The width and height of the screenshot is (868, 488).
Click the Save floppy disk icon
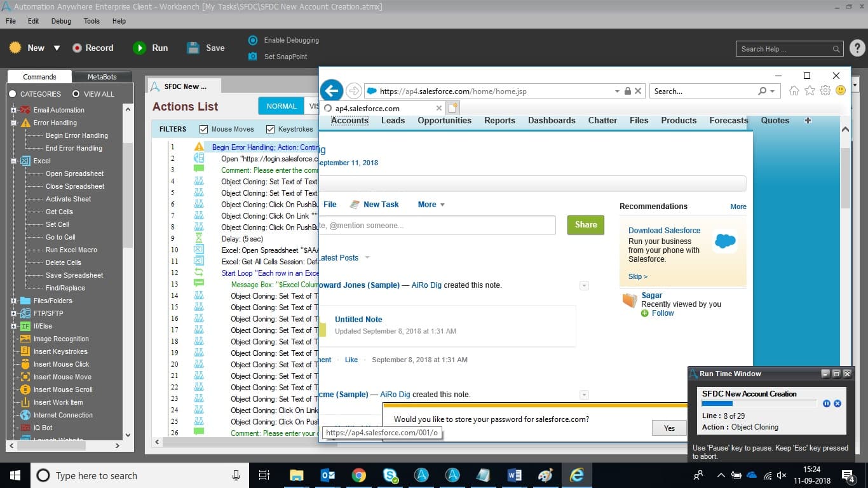tap(194, 48)
